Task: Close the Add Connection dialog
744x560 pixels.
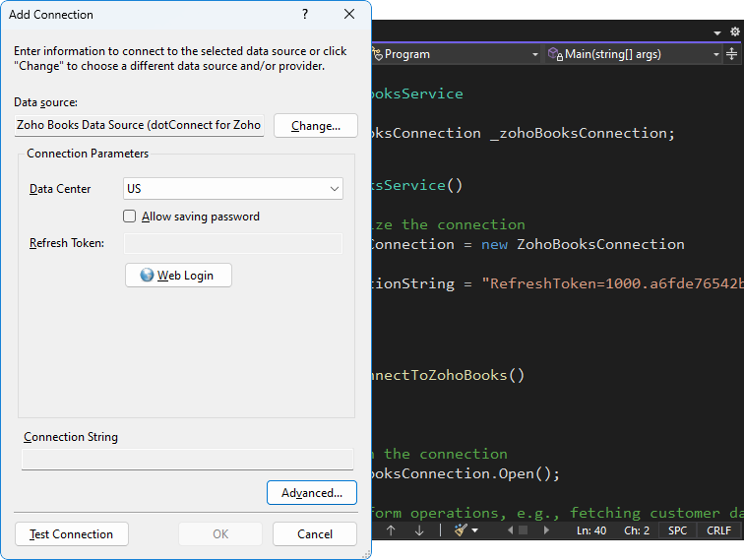Action: [349, 14]
